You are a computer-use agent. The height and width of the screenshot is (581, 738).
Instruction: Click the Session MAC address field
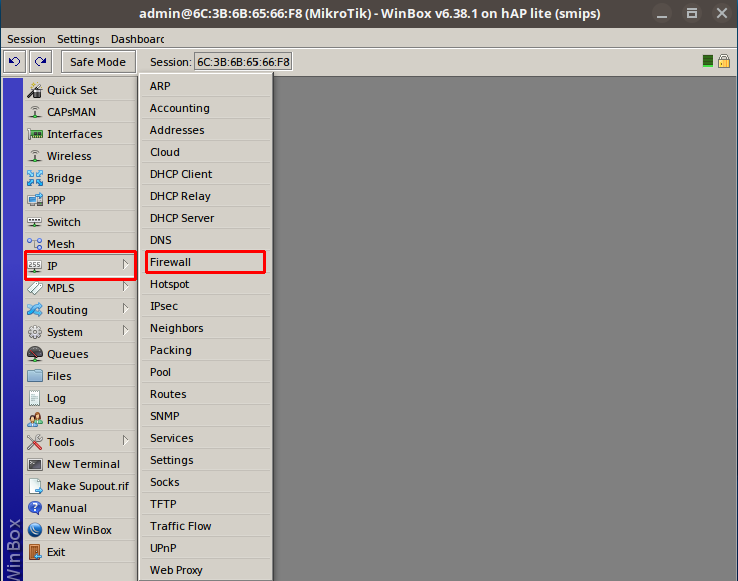pyautogui.click(x=243, y=62)
